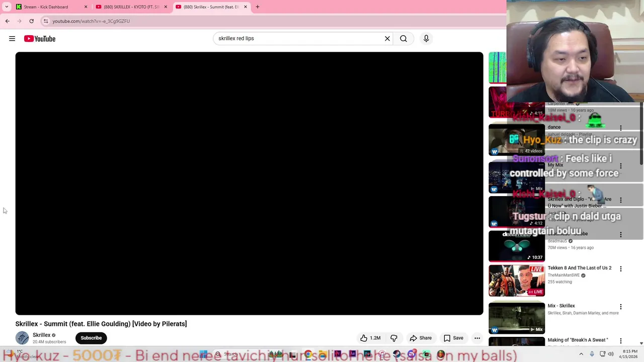Open the Windows Start button
The width and height of the screenshot is (644, 362).
coord(204,354)
